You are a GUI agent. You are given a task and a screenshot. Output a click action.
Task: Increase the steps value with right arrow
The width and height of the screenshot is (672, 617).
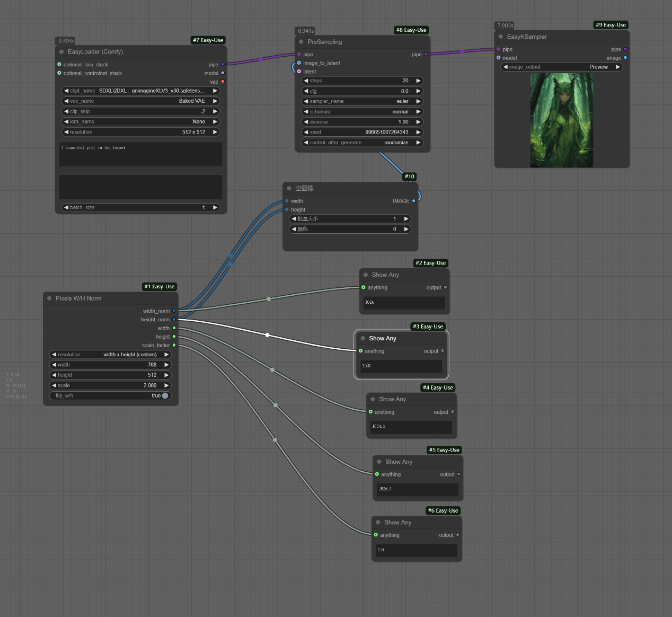(418, 81)
